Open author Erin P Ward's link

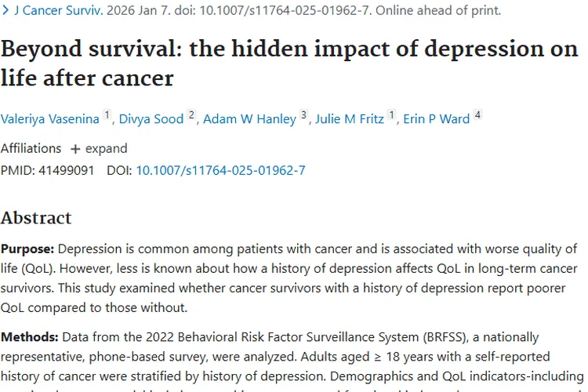(436, 119)
